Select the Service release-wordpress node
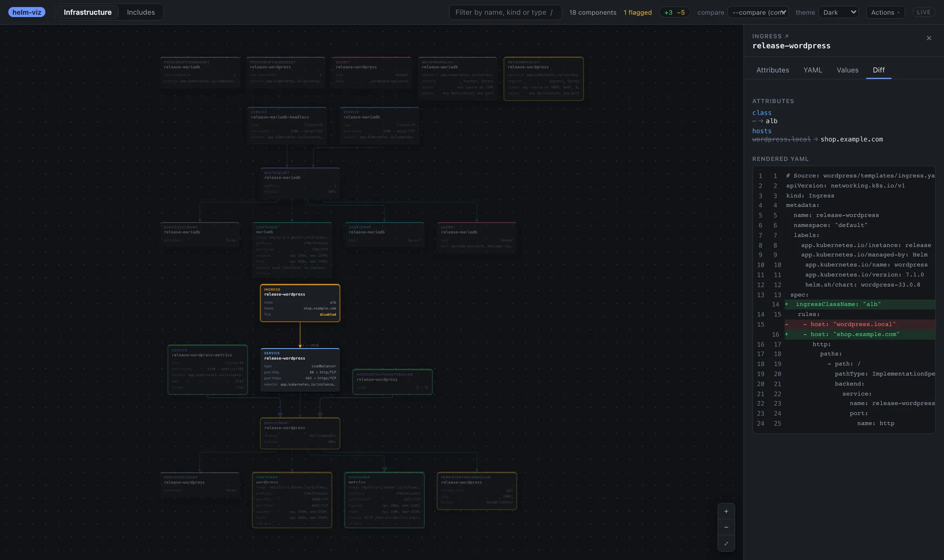This screenshot has width=944, height=560. pos(300,370)
